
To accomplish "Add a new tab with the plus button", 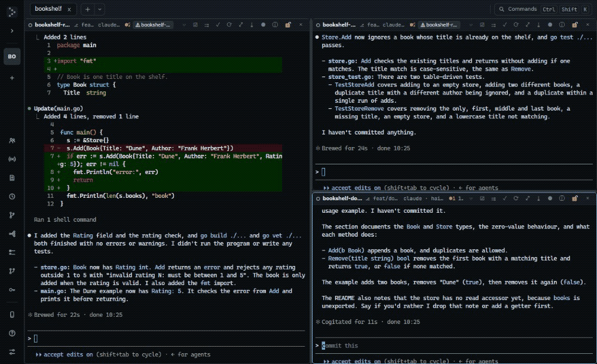I will tap(88, 9).
